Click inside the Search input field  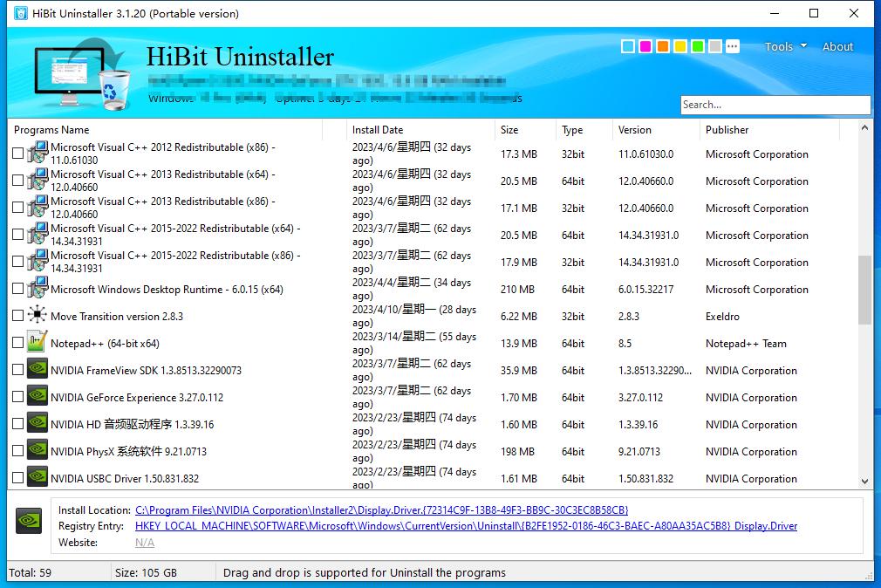[x=775, y=105]
